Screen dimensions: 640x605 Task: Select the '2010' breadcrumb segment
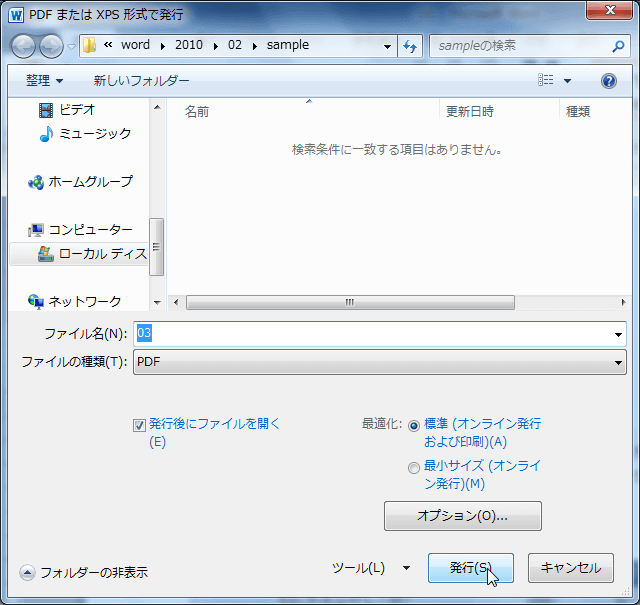point(189,45)
